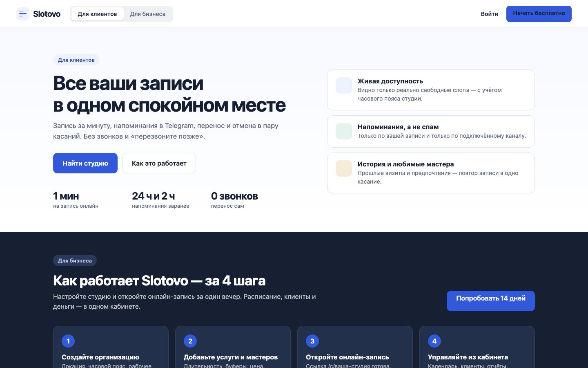Click Откройте онлайн-запись step title

tap(347, 357)
